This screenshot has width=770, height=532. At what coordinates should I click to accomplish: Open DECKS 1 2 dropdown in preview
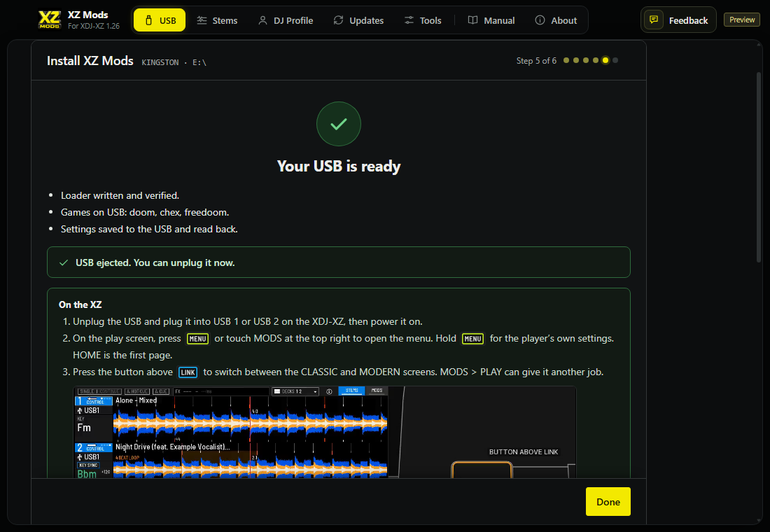295,391
